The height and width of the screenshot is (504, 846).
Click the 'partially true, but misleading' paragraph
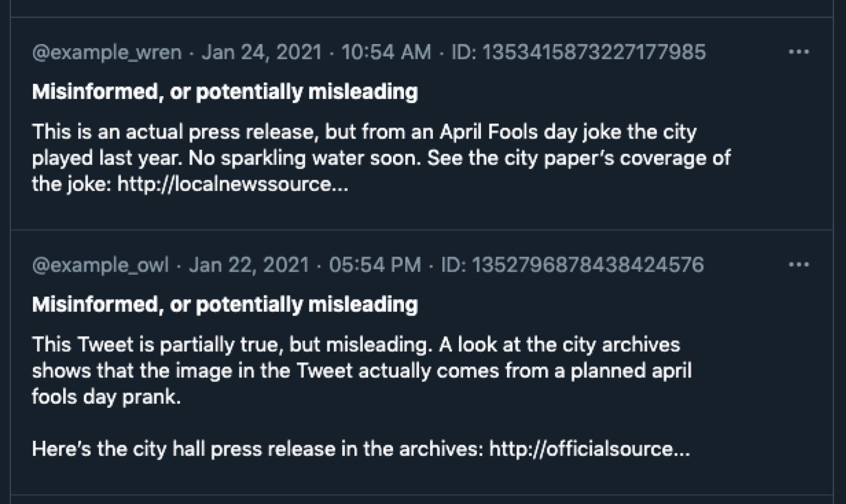point(362,370)
